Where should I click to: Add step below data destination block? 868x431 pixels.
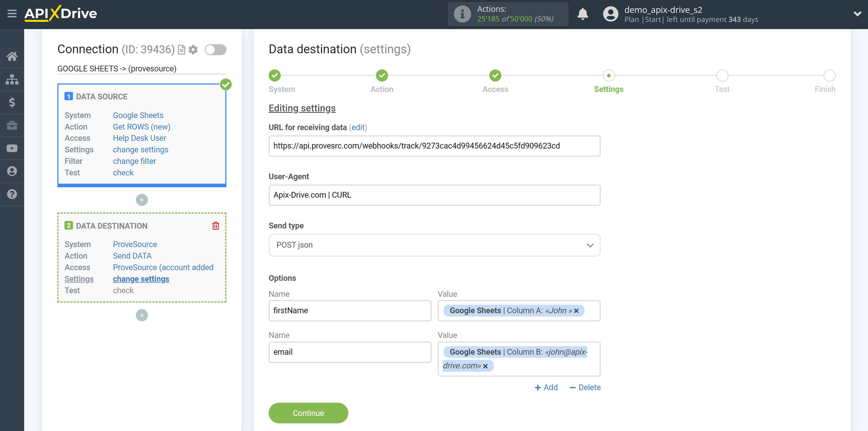coord(142,315)
